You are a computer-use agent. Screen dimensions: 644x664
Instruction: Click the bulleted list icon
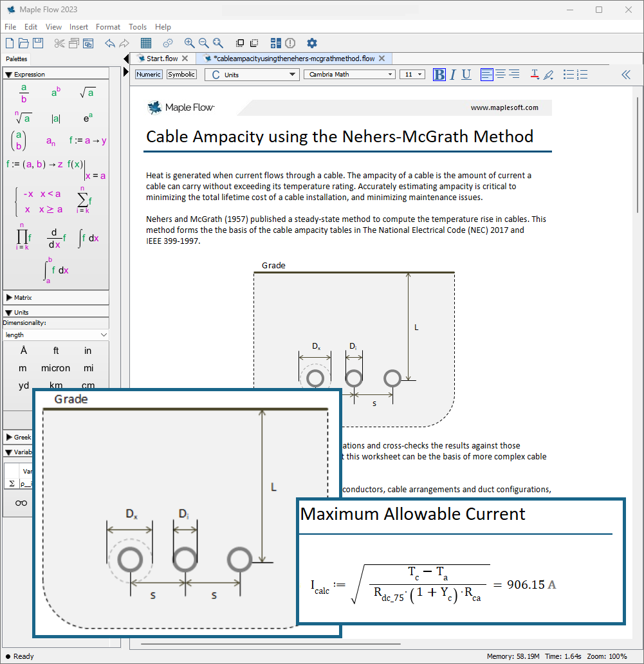[568, 75]
